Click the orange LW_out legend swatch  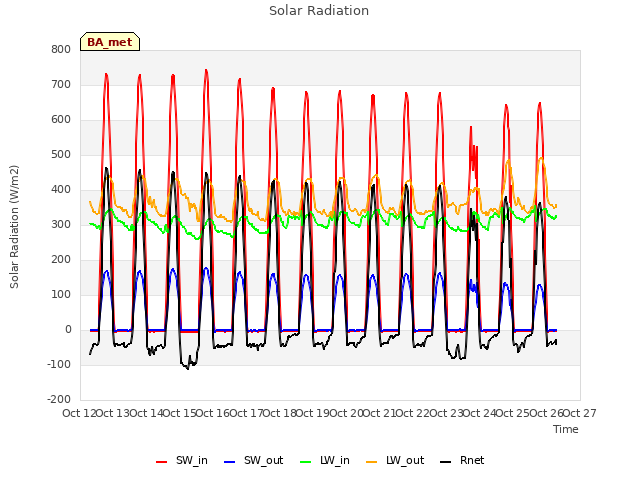click(x=372, y=462)
